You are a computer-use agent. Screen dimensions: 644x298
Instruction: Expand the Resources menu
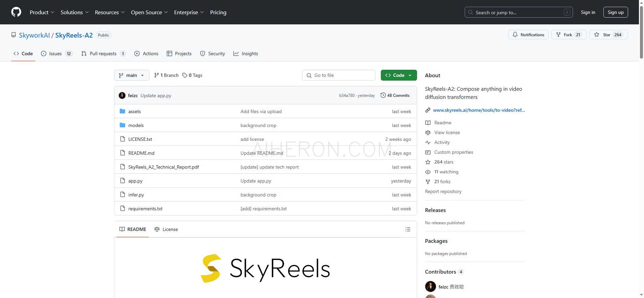click(110, 12)
